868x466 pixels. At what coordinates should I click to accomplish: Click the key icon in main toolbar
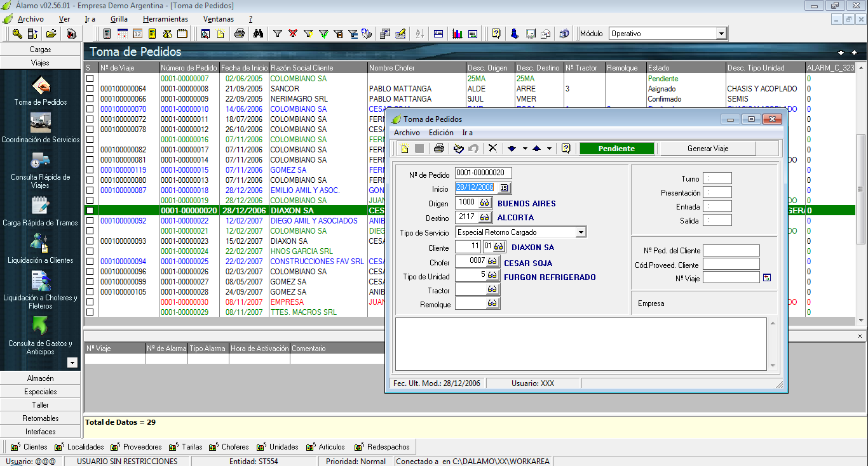tap(17, 34)
